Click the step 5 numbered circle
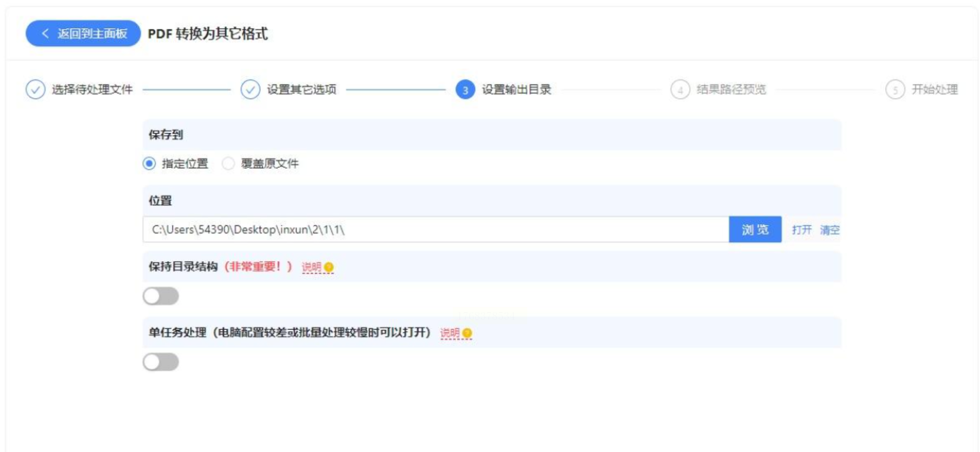 click(895, 89)
